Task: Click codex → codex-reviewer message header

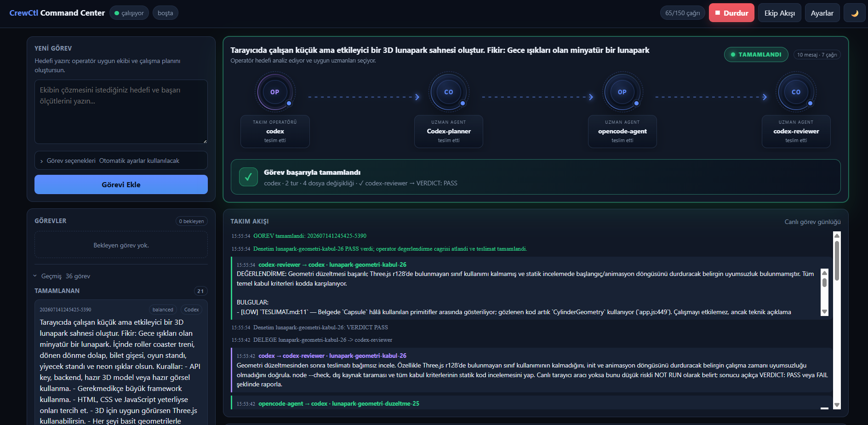Action: [x=332, y=356]
